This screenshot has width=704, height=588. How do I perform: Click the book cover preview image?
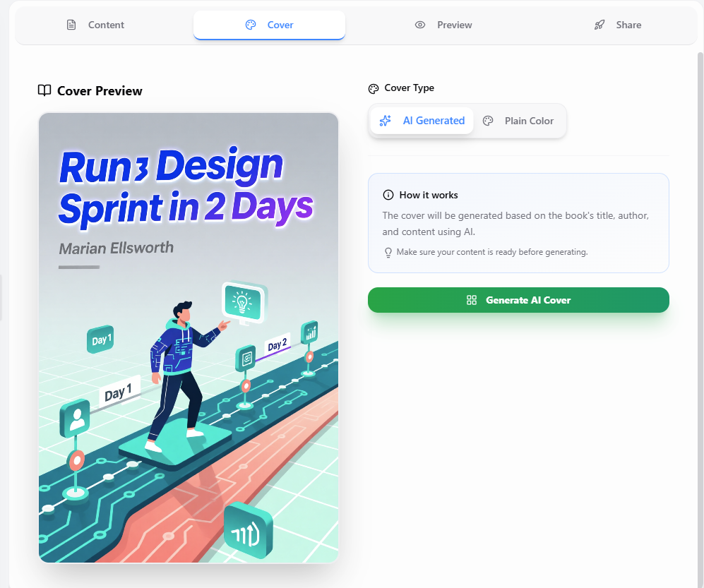[189, 337]
